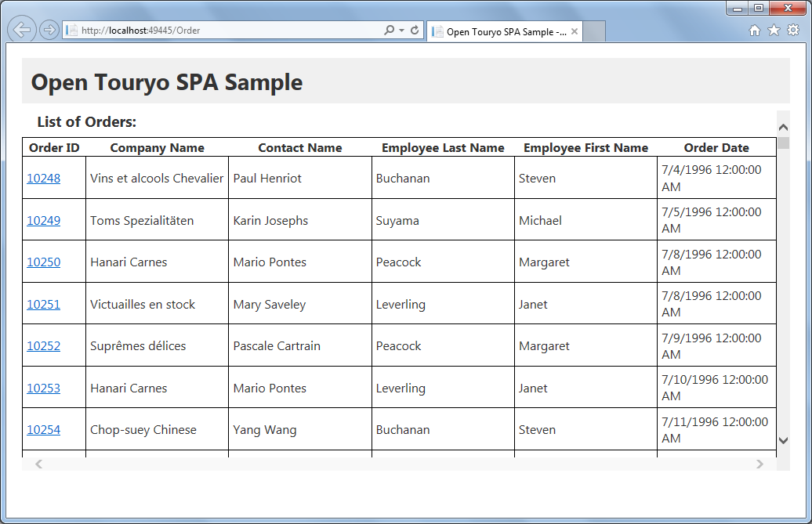Expand the address bar autocomplete dropdown arrow
Screen dimensions: 812x524
click(x=401, y=30)
